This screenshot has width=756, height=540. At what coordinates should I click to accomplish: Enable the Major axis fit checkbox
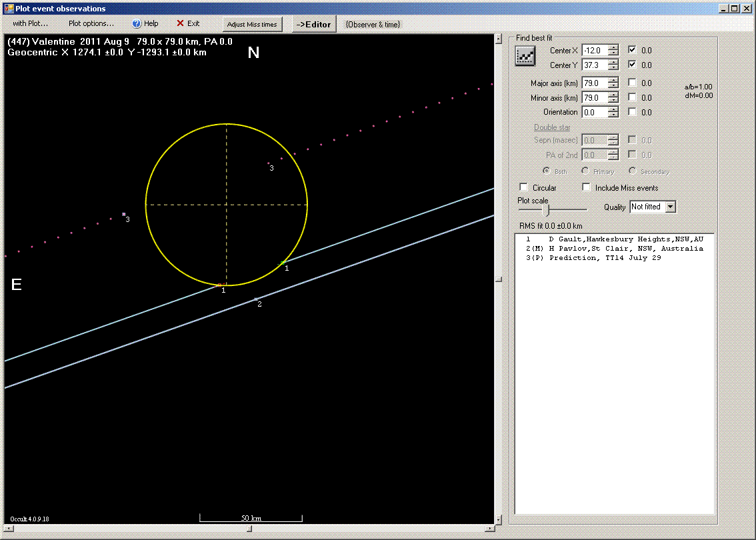coord(632,83)
